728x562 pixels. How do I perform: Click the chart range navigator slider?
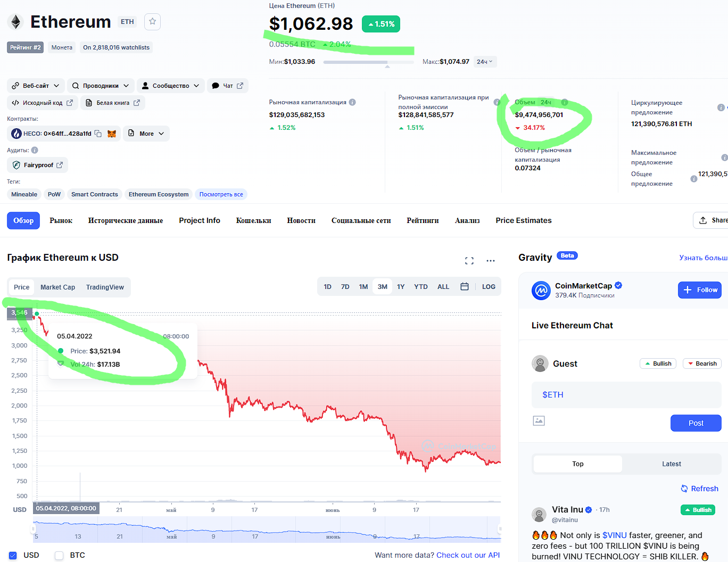coord(266,529)
